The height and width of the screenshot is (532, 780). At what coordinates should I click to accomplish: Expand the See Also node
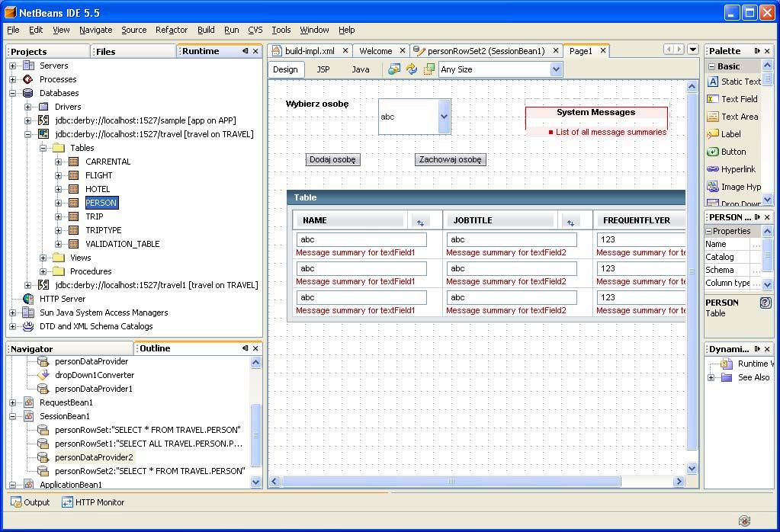click(x=711, y=377)
